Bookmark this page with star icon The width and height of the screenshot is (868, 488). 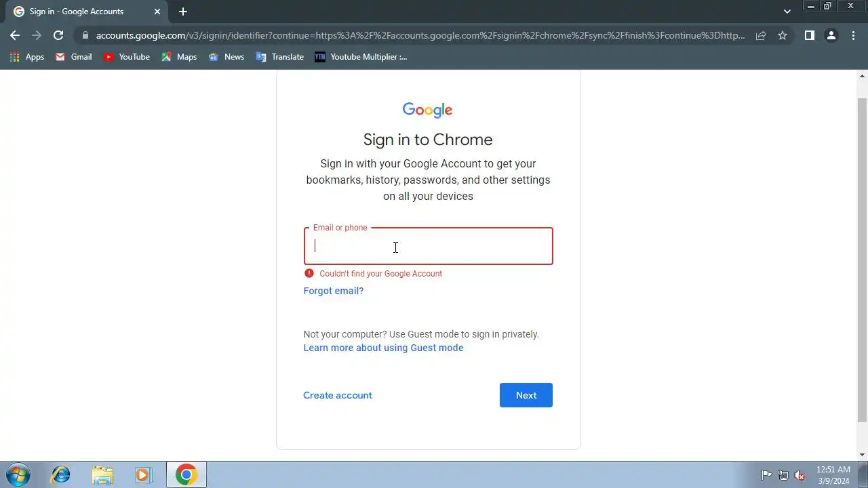coord(783,35)
